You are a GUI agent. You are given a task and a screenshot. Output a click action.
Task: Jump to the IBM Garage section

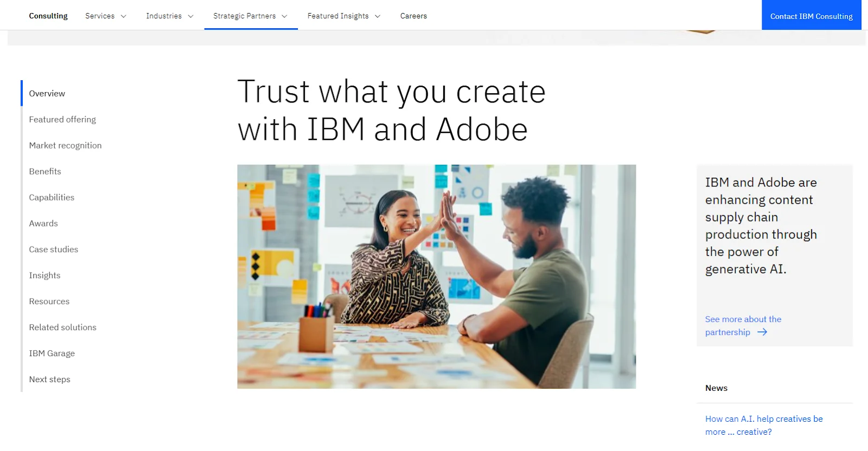click(52, 353)
